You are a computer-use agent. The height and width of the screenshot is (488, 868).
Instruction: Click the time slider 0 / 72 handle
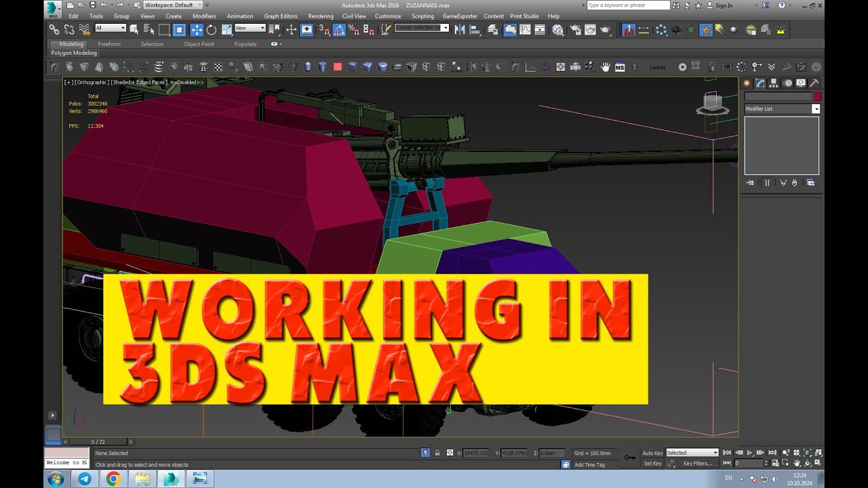point(98,442)
